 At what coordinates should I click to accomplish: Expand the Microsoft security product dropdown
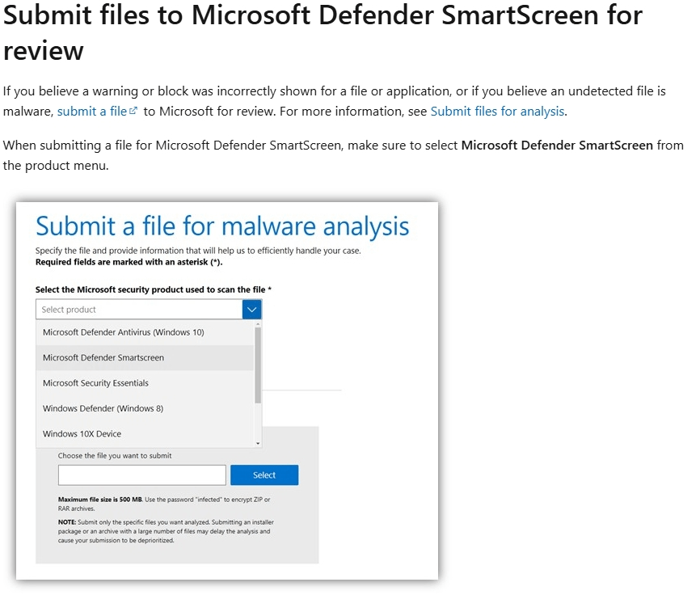(x=251, y=309)
